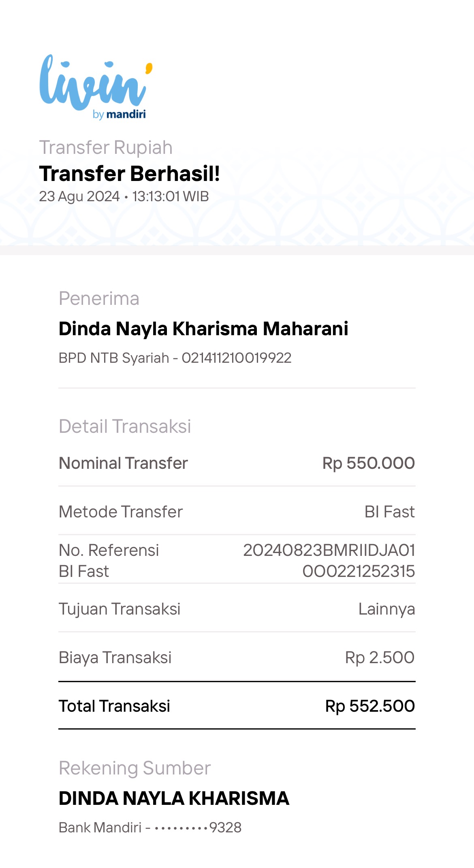Click the "Total Transaksi" label

coord(114,706)
